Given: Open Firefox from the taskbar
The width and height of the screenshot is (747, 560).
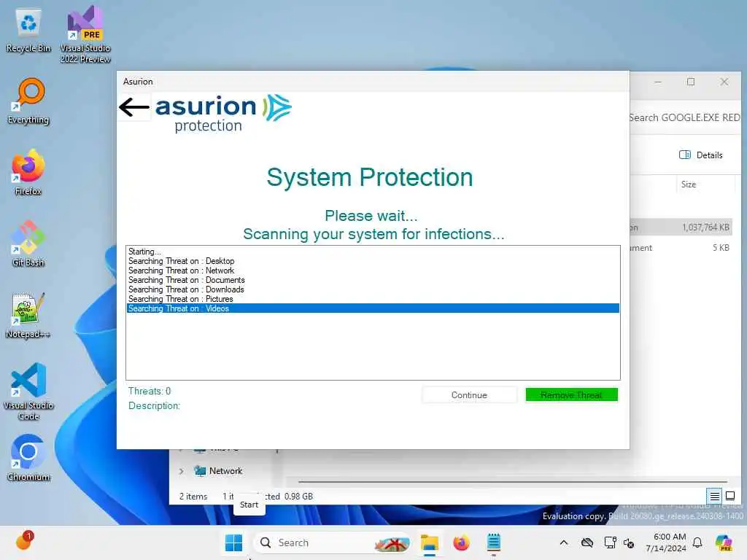Looking at the screenshot, I should (x=461, y=542).
